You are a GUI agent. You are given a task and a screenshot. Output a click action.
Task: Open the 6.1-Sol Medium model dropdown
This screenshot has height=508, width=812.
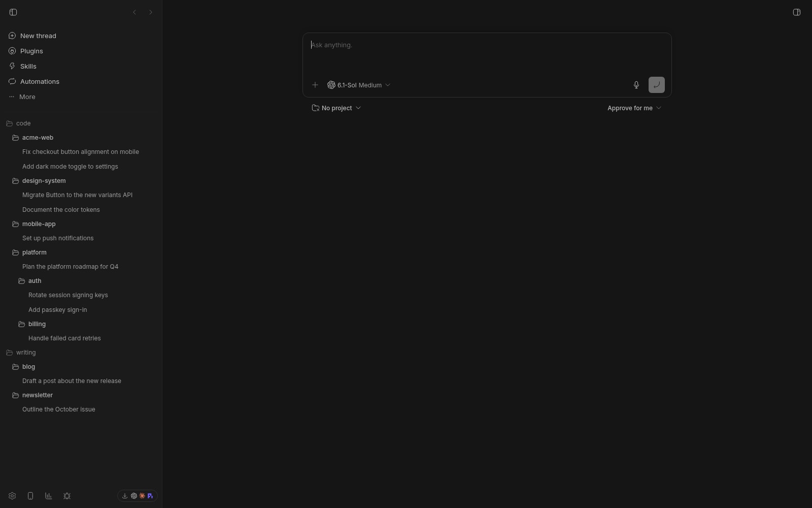click(359, 85)
